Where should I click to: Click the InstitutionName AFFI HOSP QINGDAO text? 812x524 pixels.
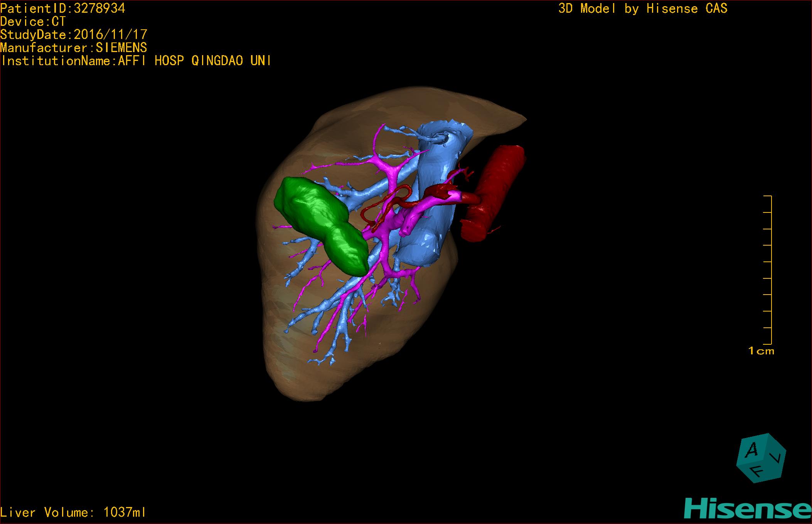136,61
